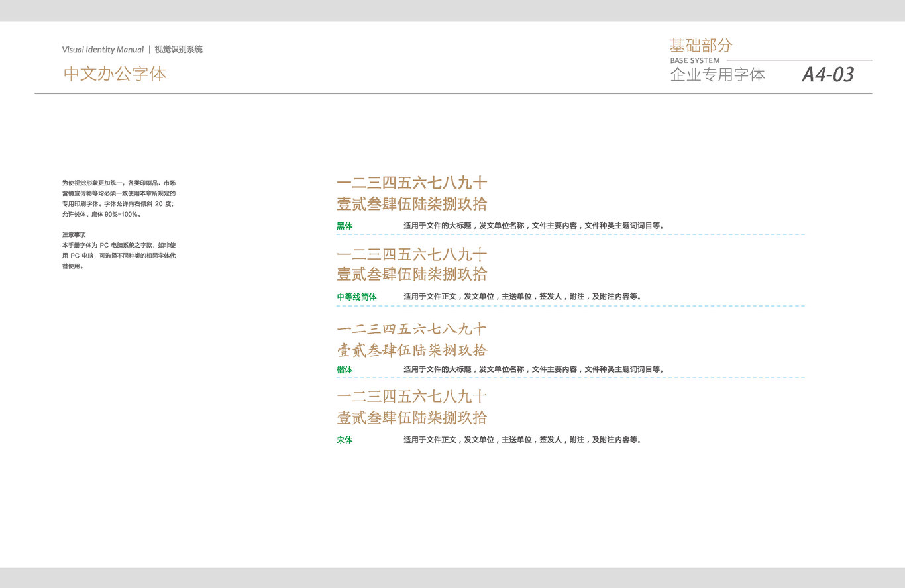
Task: Click the "适用于文件正文" description beside 中等线简体
Action: [x=523, y=297]
